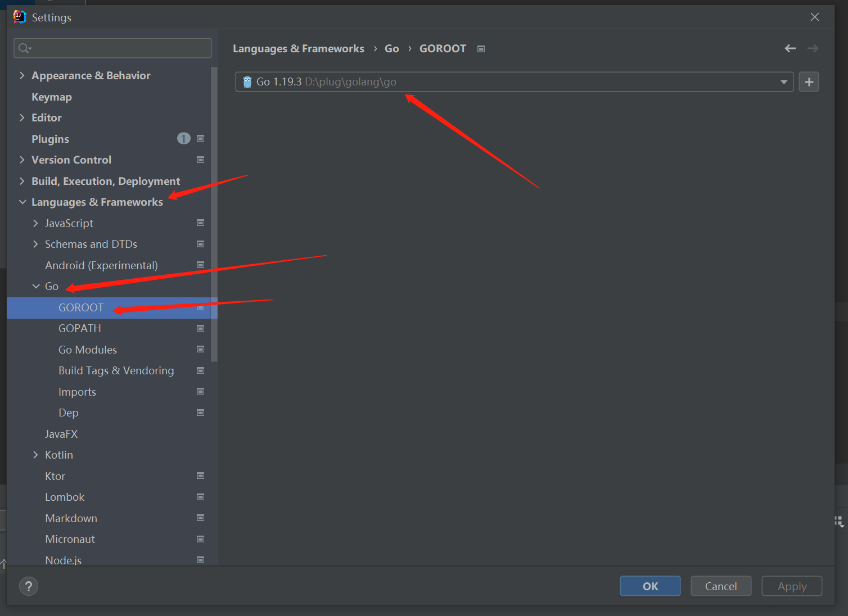Select the Dep settings item
848x616 pixels.
tap(69, 413)
